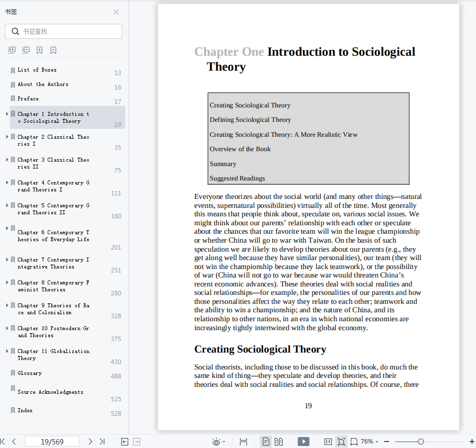Screen dimensions: 476x448
Task: Go to the next page
Action: click(90, 442)
